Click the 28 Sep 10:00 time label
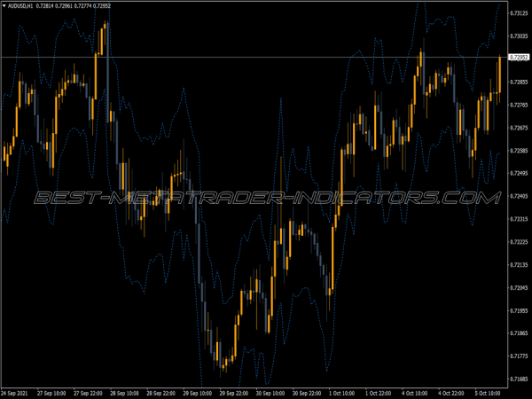The width and height of the screenshot is (532, 399). (124, 393)
